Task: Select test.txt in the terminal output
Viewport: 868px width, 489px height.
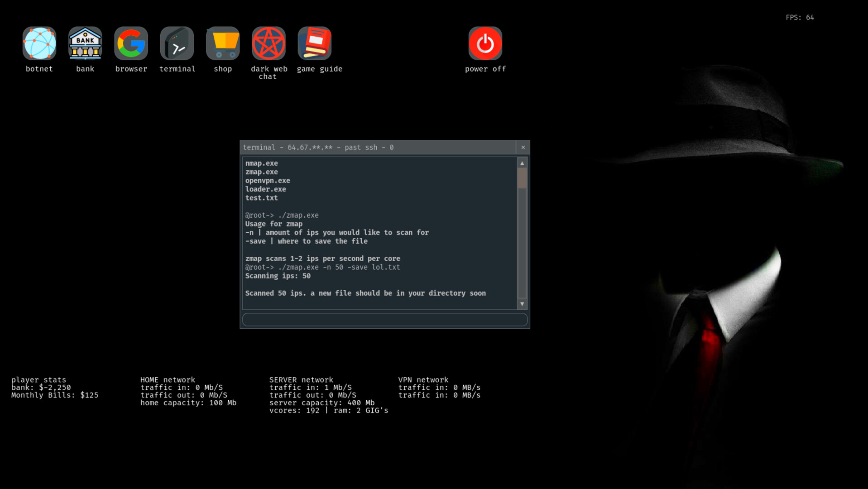Action: 261,198
